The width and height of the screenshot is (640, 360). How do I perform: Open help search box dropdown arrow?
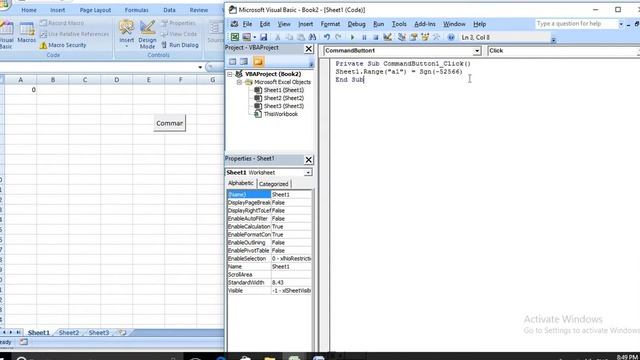(621, 24)
